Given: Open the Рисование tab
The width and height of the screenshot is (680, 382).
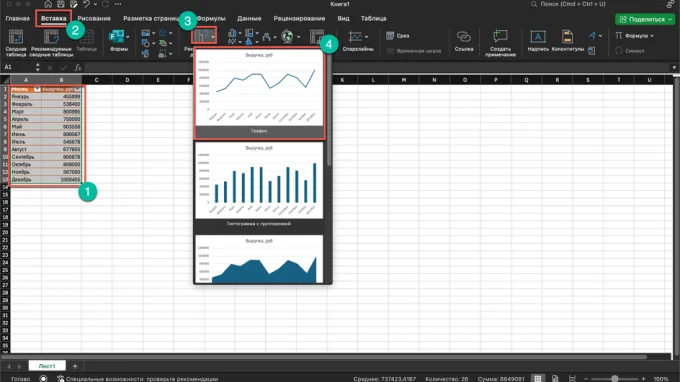Looking at the screenshot, I should pyautogui.click(x=94, y=19).
